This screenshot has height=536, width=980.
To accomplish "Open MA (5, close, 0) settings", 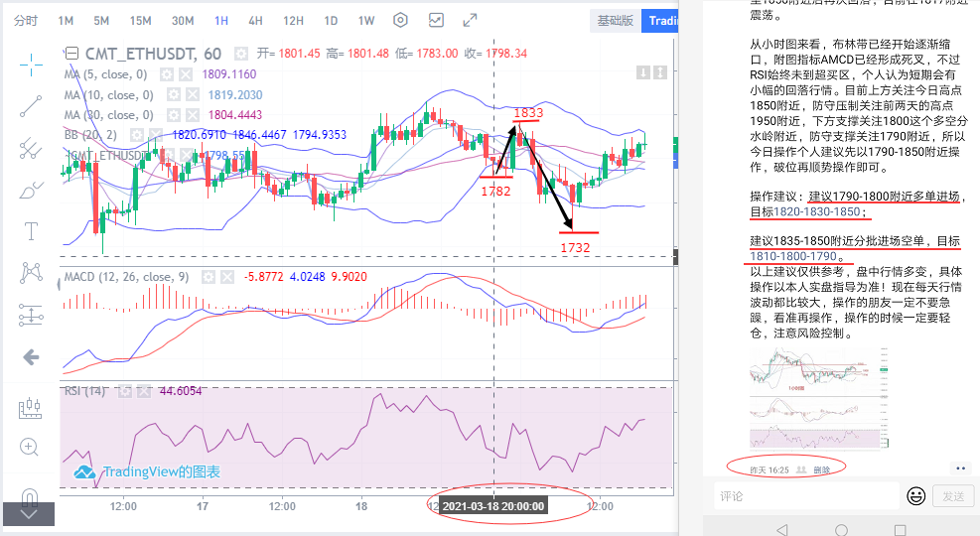I will pyautogui.click(x=166, y=74).
